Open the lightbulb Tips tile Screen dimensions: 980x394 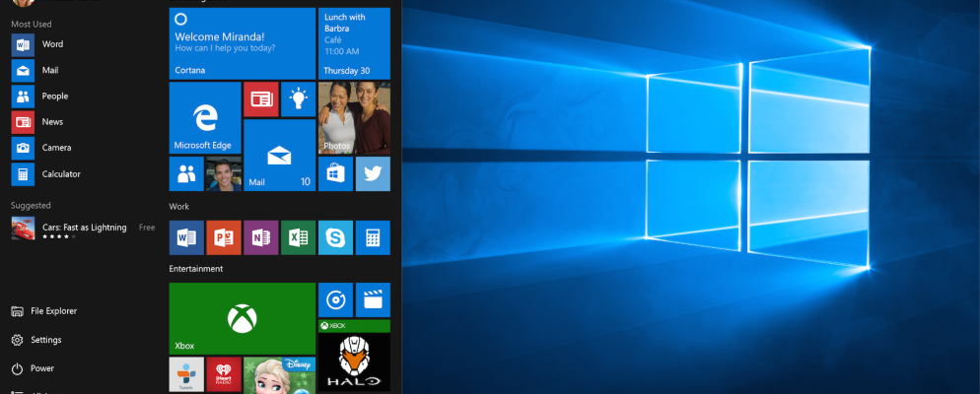pyautogui.click(x=298, y=99)
